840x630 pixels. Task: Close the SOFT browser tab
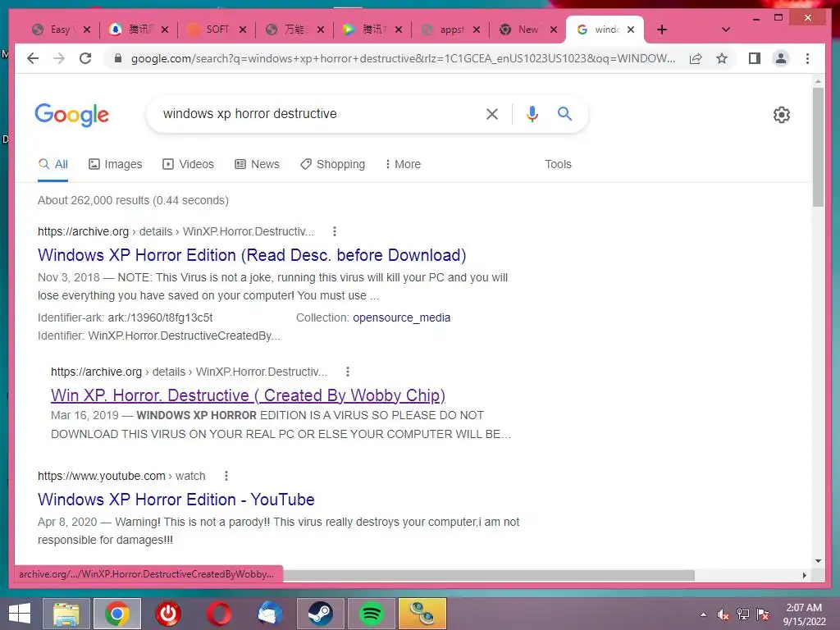[243, 30]
